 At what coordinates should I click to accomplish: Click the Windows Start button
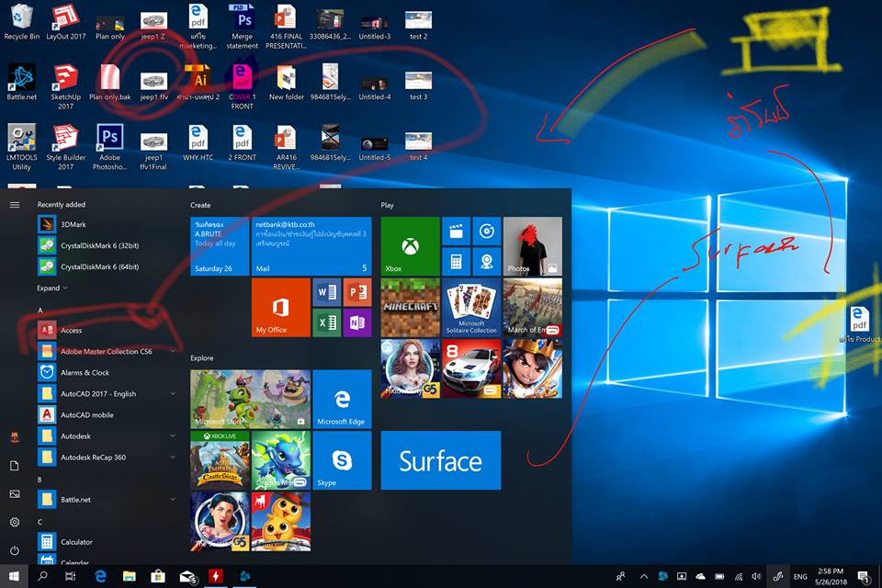[x=14, y=576]
